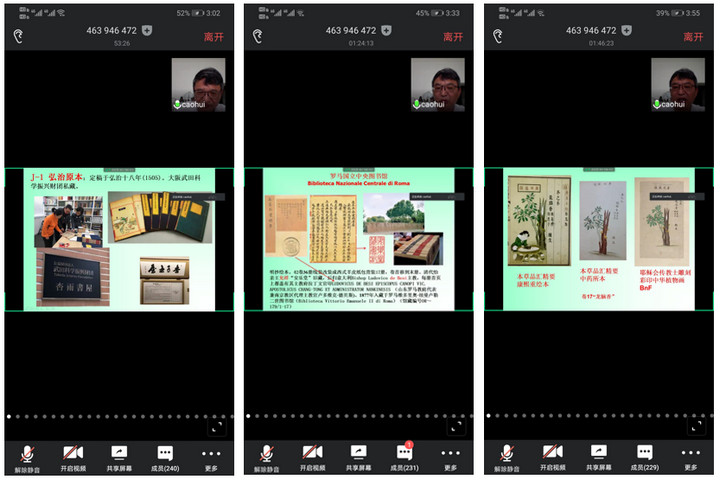
Task: Open members list showing 231 participants
Action: coord(405,456)
